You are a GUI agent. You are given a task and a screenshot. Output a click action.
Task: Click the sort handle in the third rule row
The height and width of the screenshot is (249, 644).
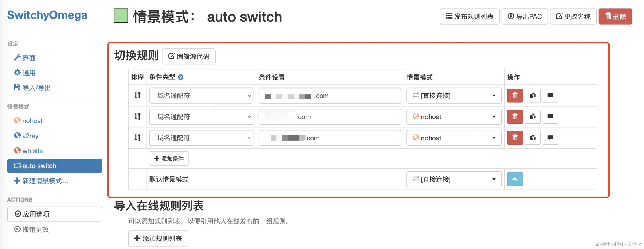coord(138,138)
